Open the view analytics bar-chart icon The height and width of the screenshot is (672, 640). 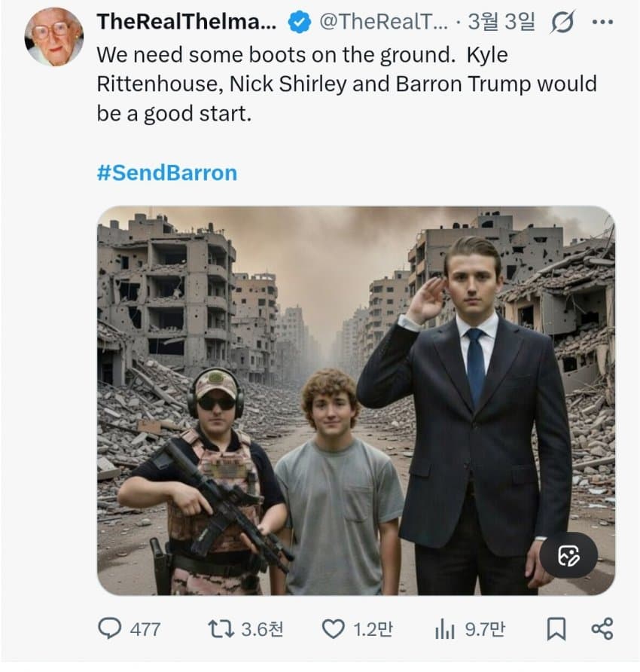[445, 628]
